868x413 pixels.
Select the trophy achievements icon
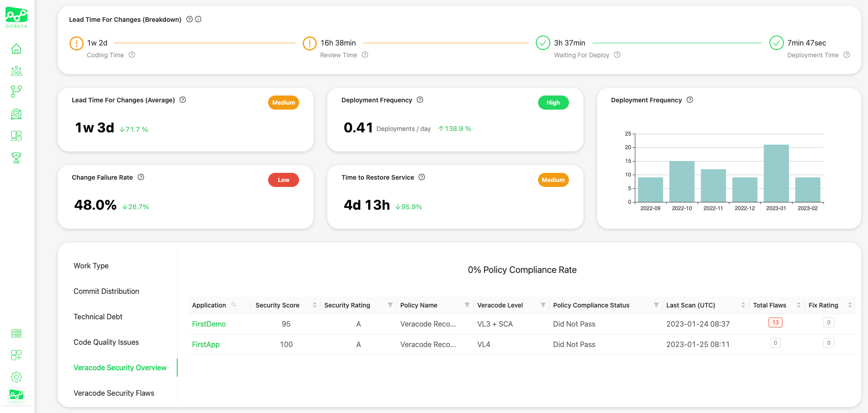point(16,158)
